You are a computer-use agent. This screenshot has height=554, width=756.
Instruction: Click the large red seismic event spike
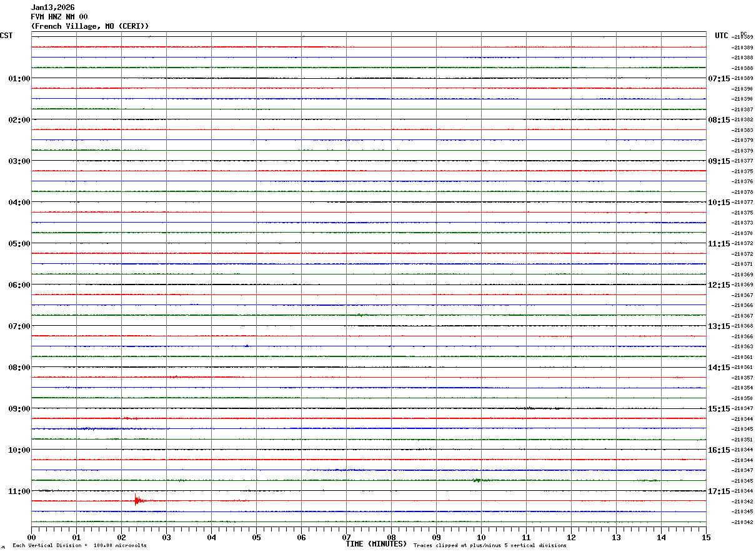(x=138, y=500)
